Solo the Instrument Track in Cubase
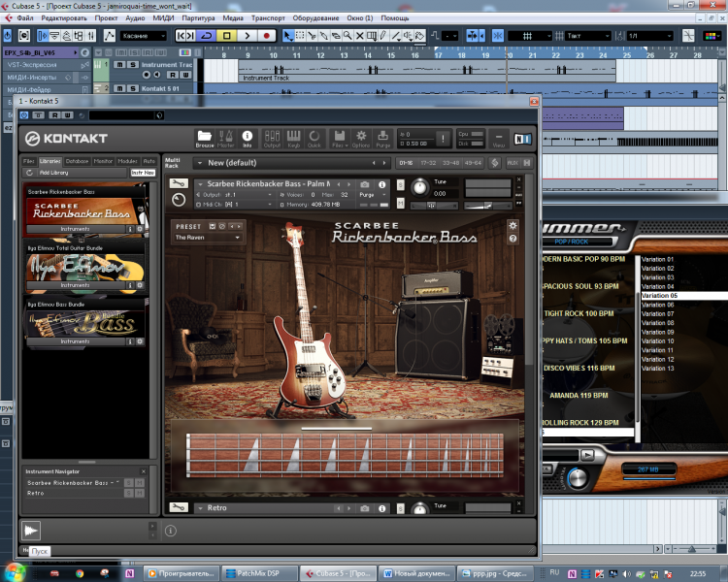The width and height of the screenshot is (728, 582). [x=133, y=65]
